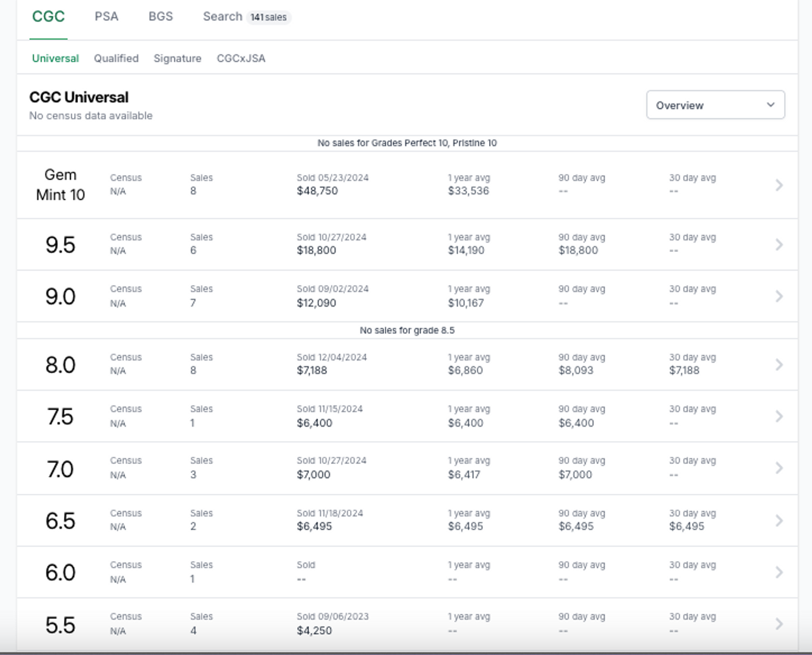The image size is (812, 655).
Task: Click the Sold 11/15/2024 date
Action: click(330, 409)
